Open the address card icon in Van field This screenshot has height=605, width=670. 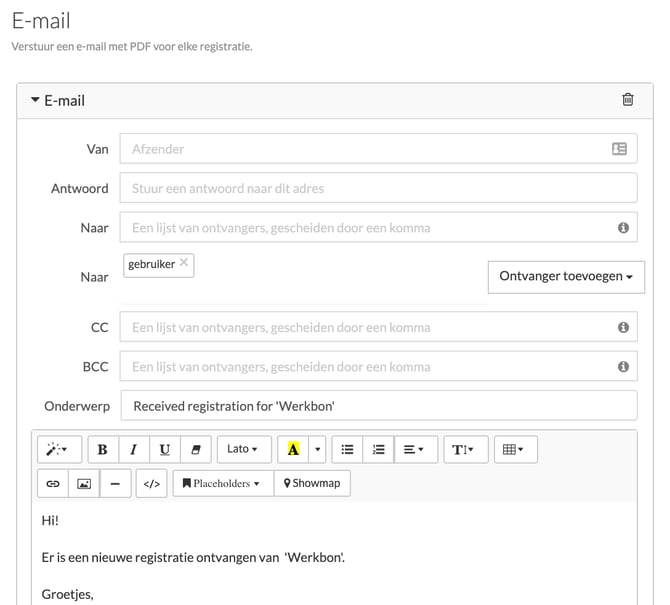click(619, 149)
